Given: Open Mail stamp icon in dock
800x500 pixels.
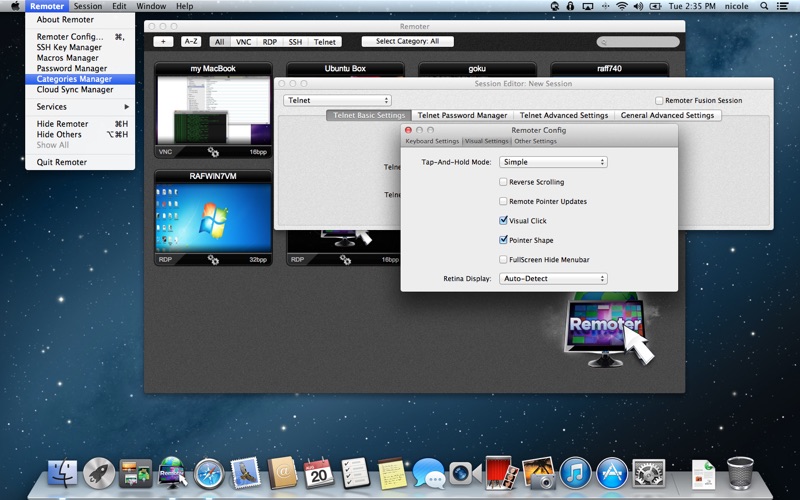Looking at the screenshot, I should pyautogui.click(x=245, y=472).
